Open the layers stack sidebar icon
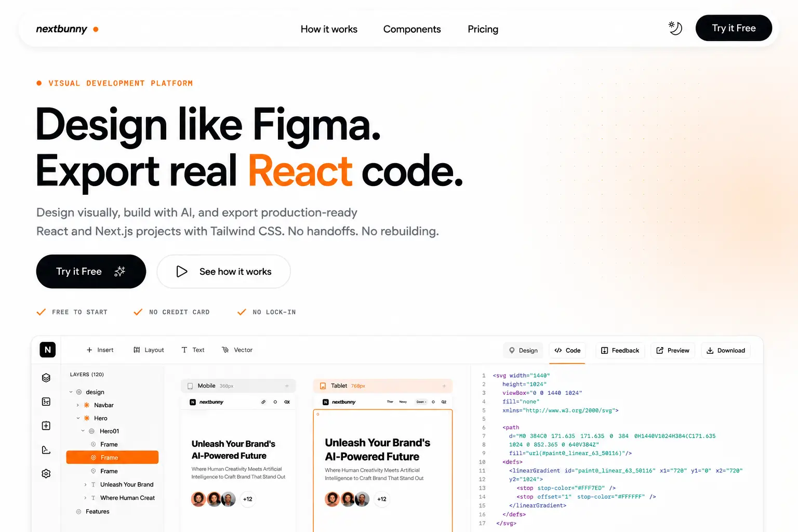This screenshot has height=532, width=798. pyautogui.click(x=46, y=378)
